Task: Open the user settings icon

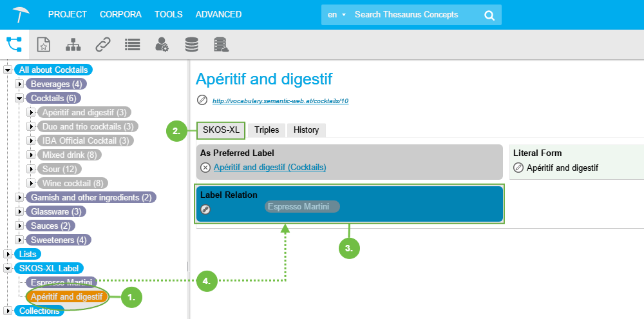Action: tap(162, 44)
